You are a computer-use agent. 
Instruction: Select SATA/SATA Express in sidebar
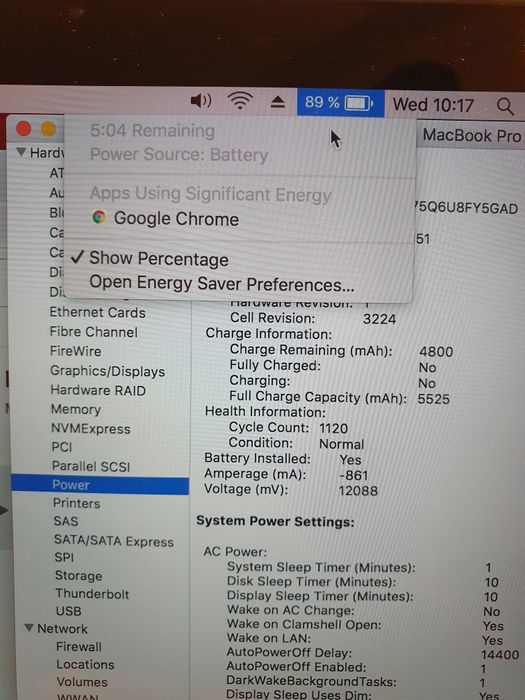coord(113,541)
